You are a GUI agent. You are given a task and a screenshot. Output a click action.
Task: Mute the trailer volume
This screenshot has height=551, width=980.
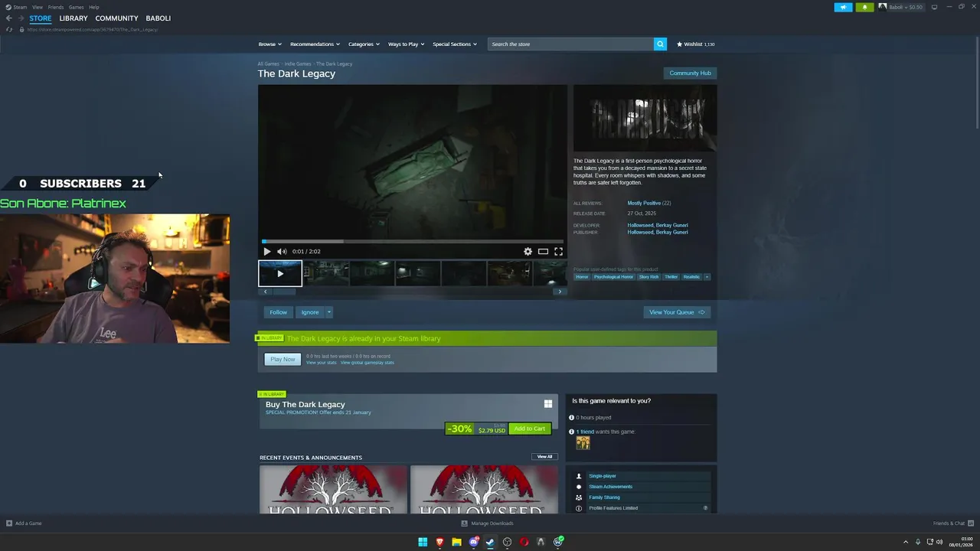pos(282,251)
